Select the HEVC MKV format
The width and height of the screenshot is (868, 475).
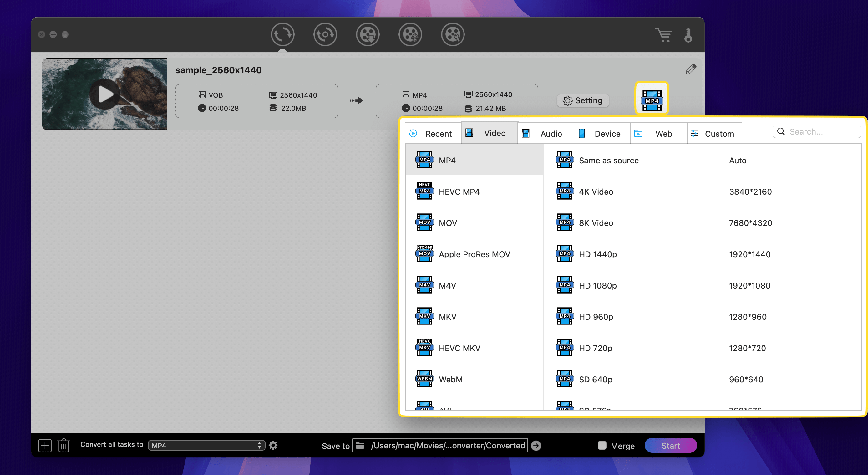[460, 348]
